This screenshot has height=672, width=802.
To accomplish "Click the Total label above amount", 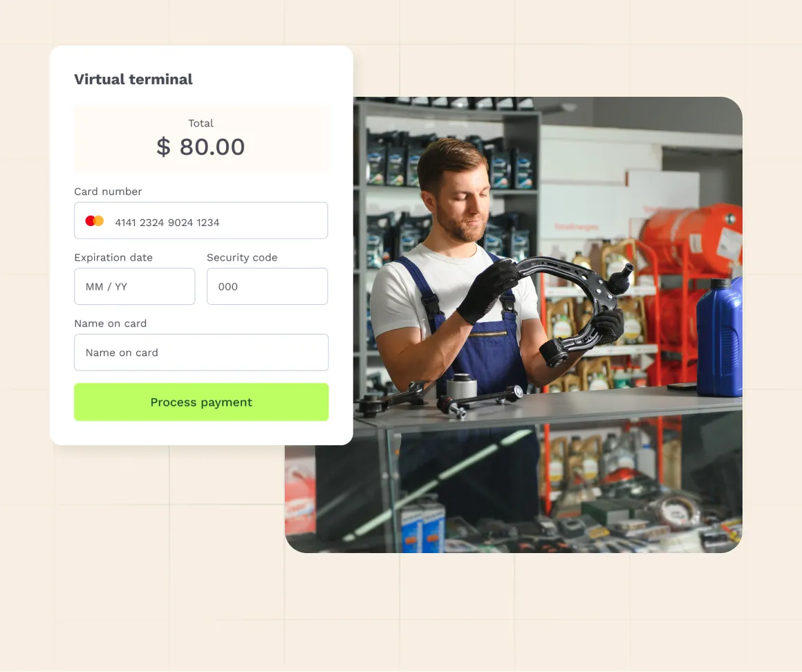I will tap(200, 123).
